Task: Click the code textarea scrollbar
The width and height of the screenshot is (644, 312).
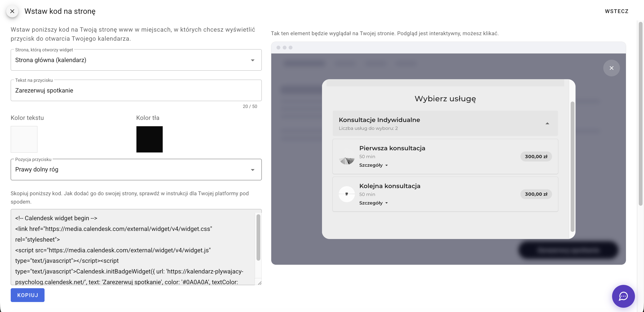Action: 258,237
